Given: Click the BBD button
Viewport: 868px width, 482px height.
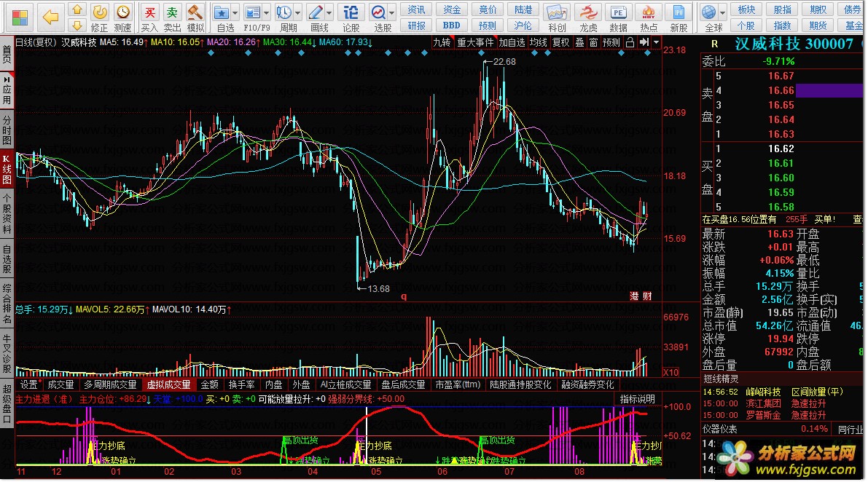Looking at the screenshot, I should 452,25.
